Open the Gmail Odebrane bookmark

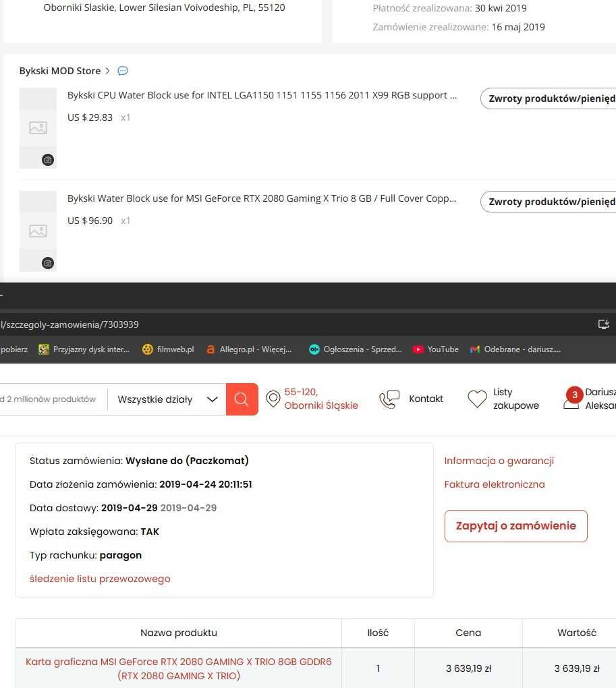tap(515, 349)
